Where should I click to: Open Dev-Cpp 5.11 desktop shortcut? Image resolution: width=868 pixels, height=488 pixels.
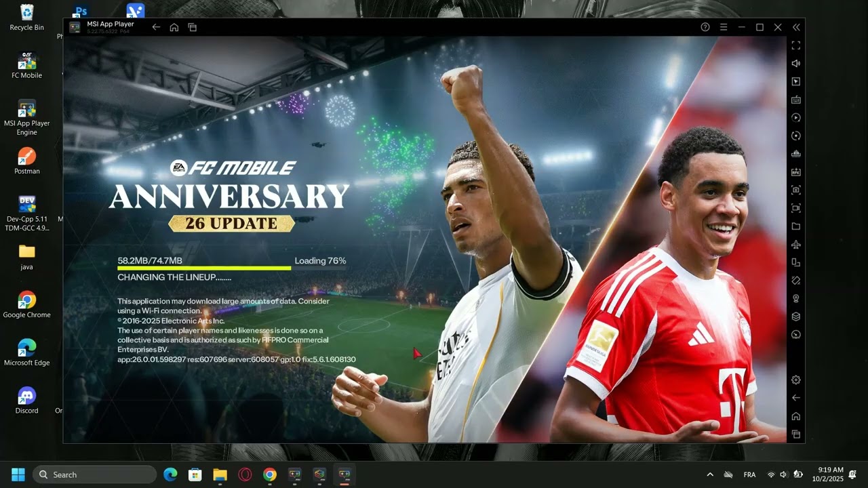tap(27, 213)
